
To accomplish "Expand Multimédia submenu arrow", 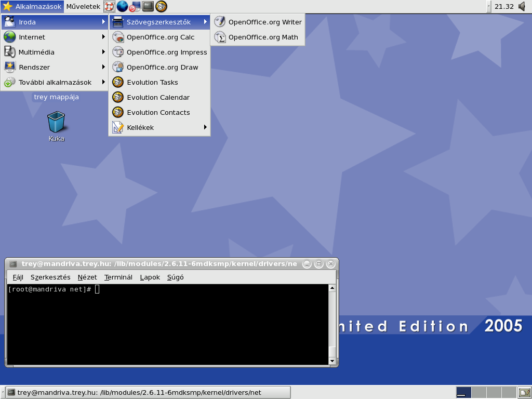I will point(103,52).
